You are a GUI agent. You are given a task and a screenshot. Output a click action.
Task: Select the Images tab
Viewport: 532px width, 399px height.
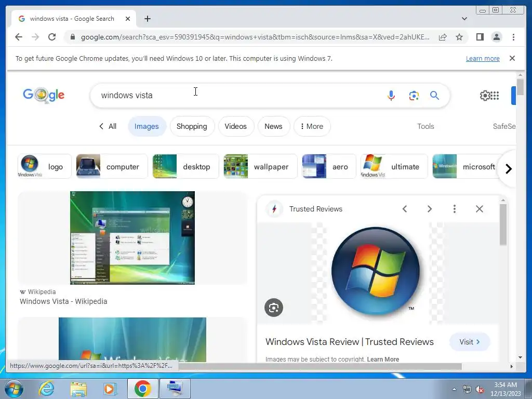point(147,126)
